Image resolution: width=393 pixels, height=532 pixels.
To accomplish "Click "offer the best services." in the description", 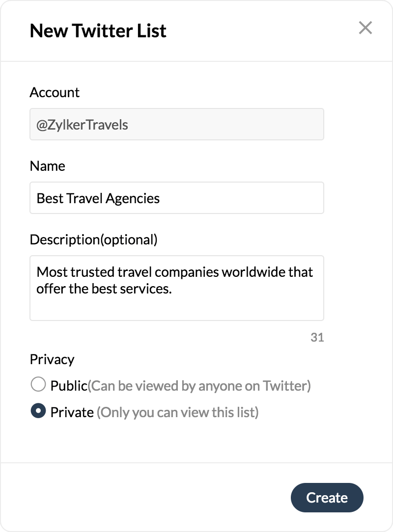I will click(x=104, y=289).
